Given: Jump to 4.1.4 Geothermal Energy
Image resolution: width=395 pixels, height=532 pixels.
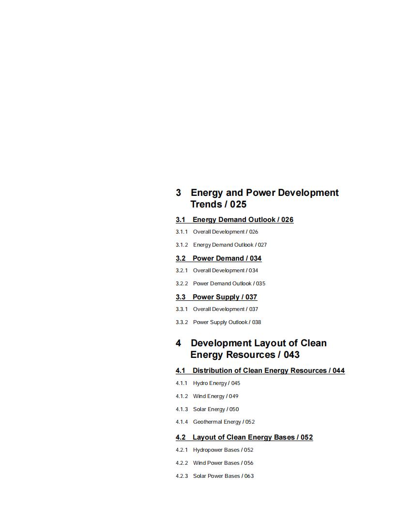Looking at the screenshot, I should 215,422.
